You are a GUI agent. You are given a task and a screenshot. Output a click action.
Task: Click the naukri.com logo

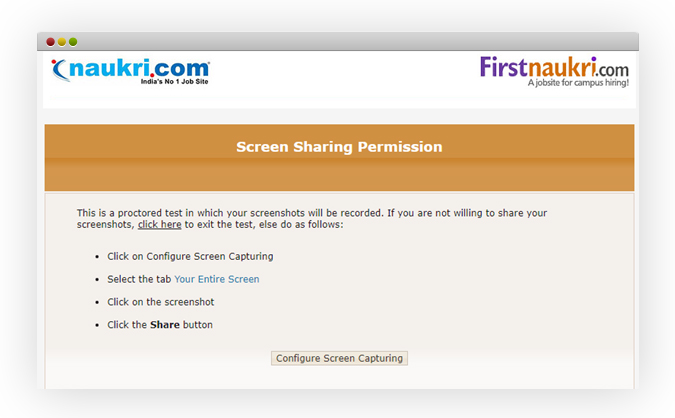[x=130, y=71]
